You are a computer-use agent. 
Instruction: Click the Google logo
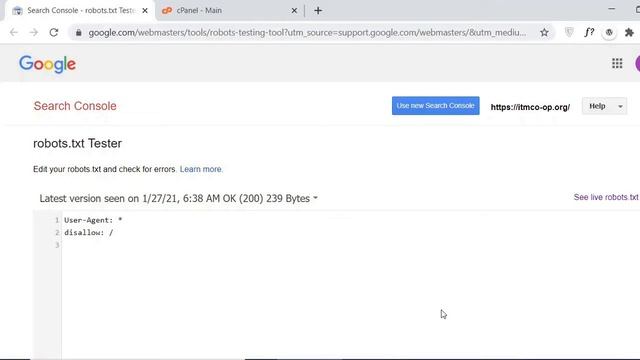point(47,64)
